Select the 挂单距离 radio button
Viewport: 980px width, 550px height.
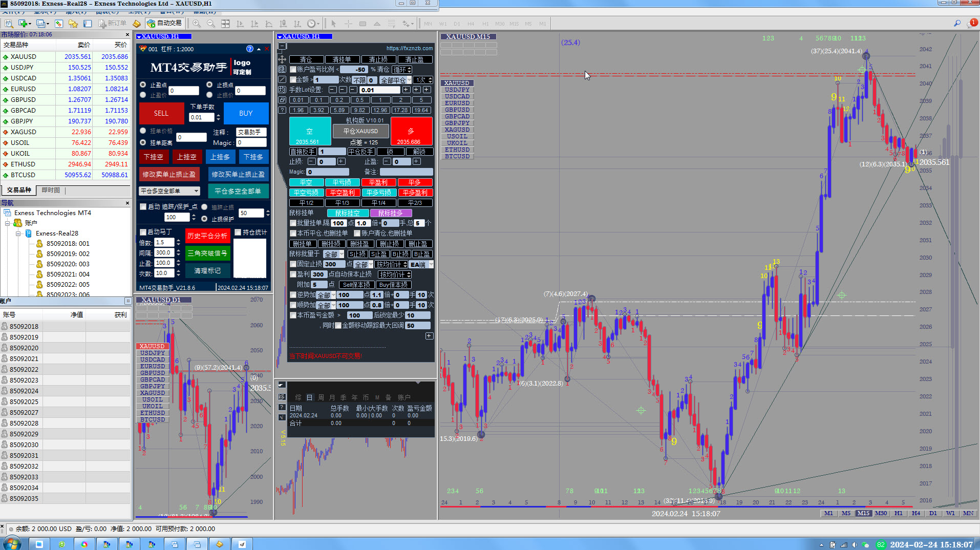pos(143,142)
